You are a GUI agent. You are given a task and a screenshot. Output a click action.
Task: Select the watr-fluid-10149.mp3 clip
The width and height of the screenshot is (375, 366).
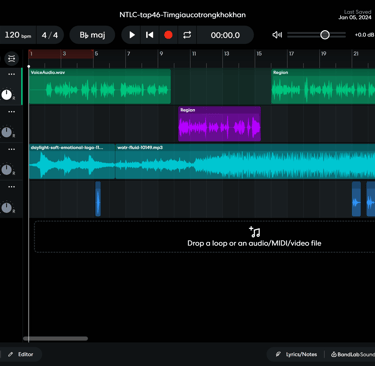coord(245,161)
